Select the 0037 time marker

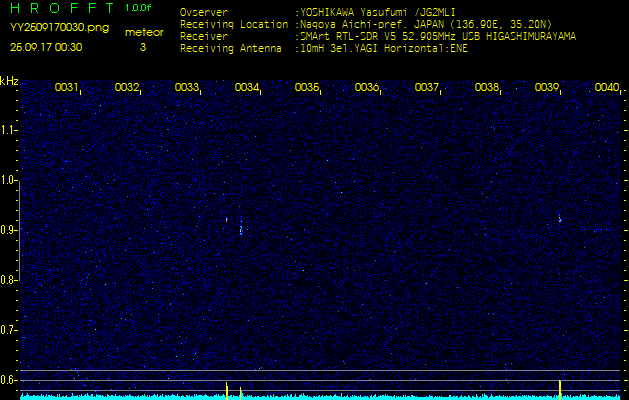427,87
